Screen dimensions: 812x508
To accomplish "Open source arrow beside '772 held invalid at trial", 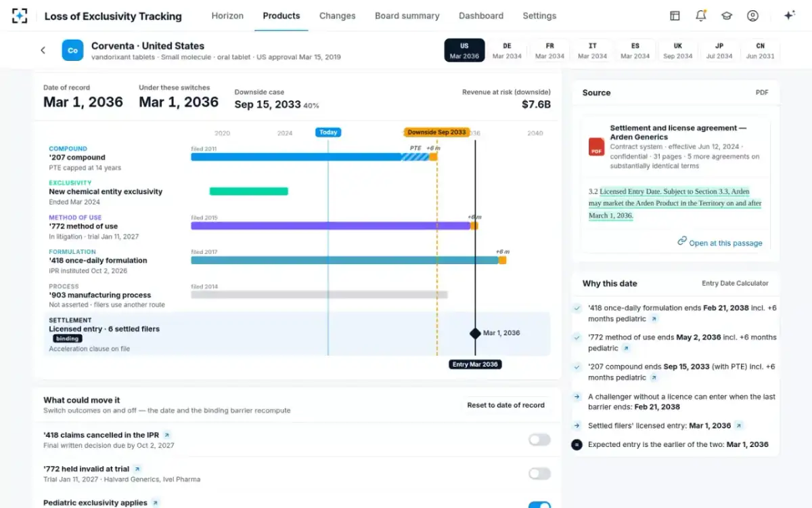I will pyautogui.click(x=137, y=469).
